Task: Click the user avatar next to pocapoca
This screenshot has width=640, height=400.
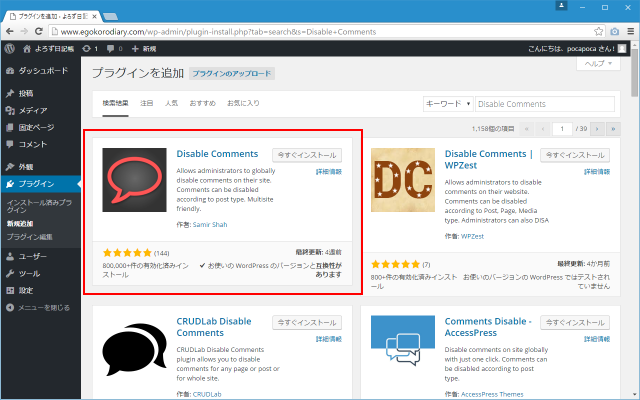Action: [x=622, y=49]
